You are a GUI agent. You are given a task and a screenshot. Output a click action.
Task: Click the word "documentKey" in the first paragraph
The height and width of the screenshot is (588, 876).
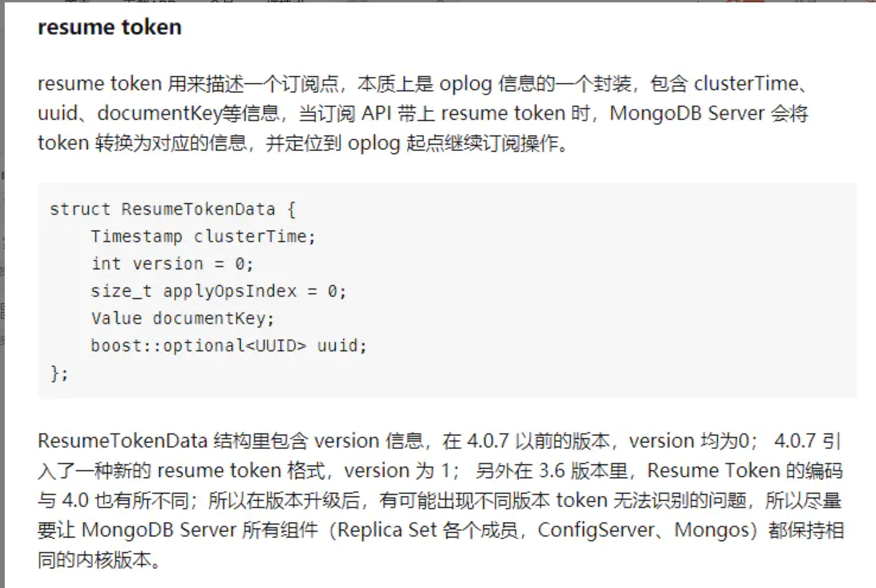pyautogui.click(x=160, y=113)
